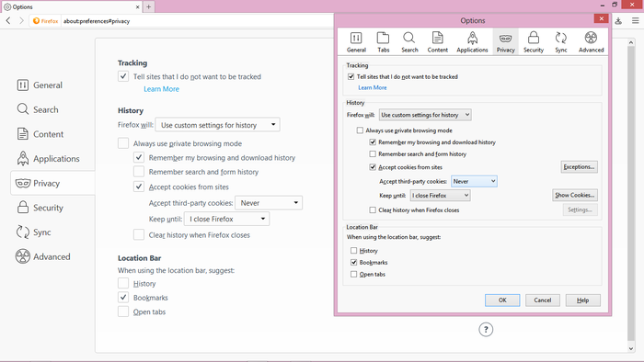
Task: Go to Security in preferences page sidebar
Action: point(40,208)
